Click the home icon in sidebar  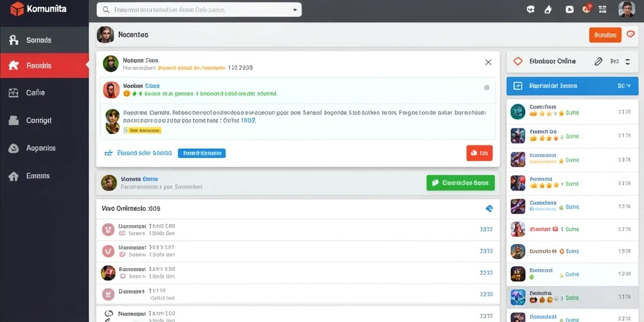point(14,176)
